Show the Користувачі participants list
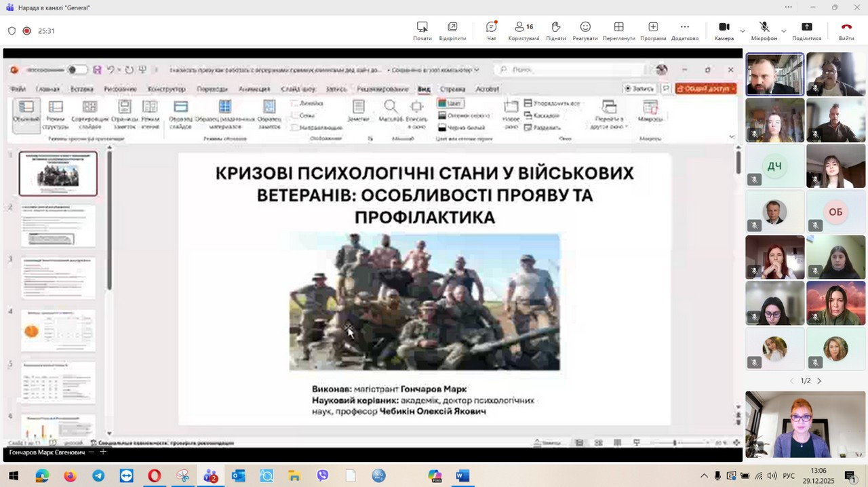The image size is (868, 487). (x=524, y=31)
